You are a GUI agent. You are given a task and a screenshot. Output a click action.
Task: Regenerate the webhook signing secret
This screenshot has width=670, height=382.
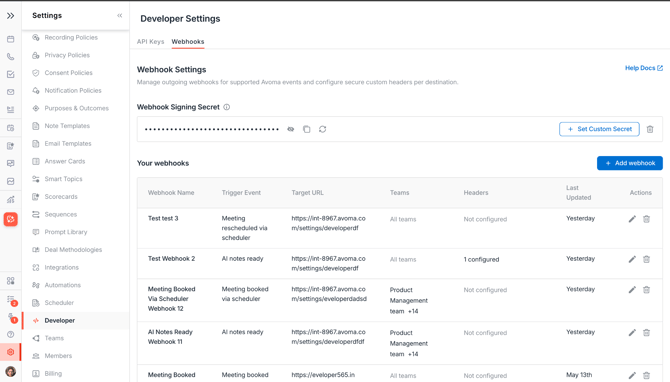[x=323, y=129]
